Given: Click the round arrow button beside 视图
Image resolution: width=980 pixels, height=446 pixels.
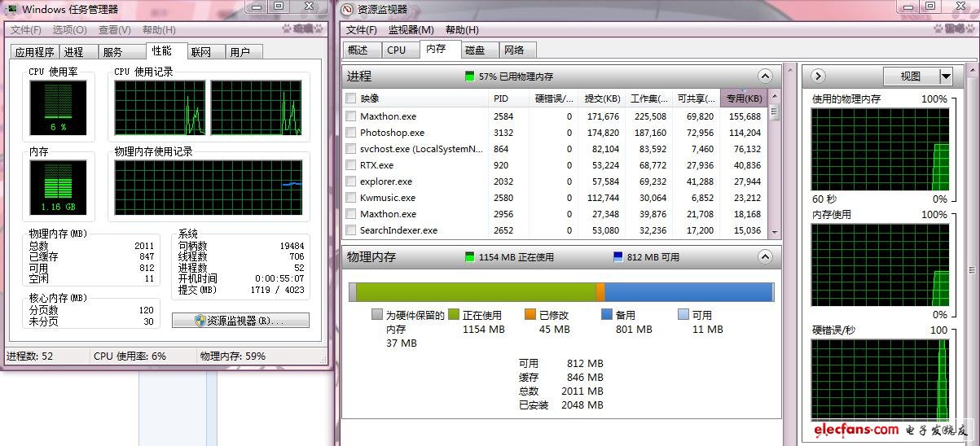Looking at the screenshot, I should click(x=818, y=77).
